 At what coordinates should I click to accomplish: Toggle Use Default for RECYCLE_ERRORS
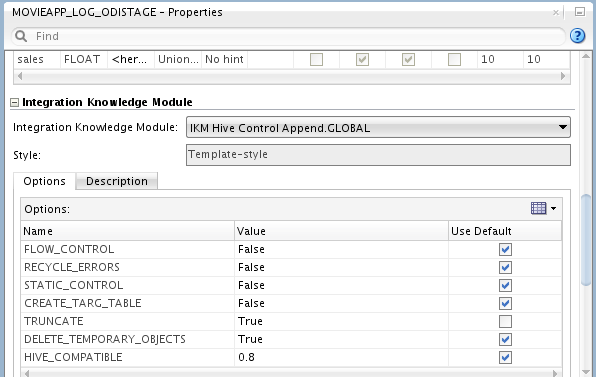click(x=505, y=268)
